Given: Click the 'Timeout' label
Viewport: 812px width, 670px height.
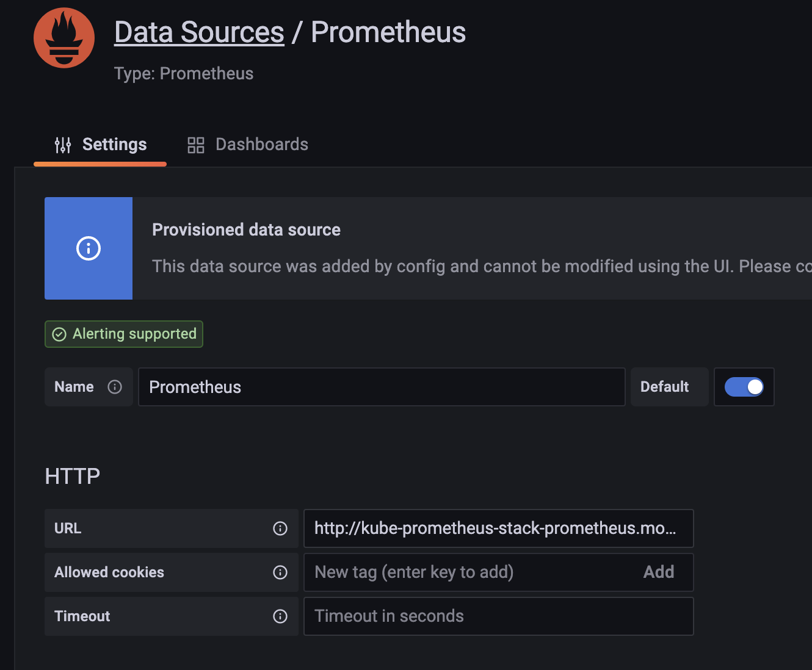Looking at the screenshot, I should pyautogui.click(x=82, y=616).
